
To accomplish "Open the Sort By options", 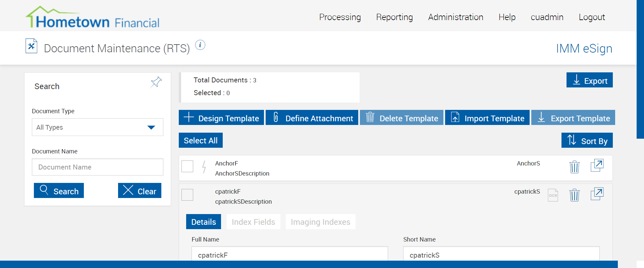I will pyautogui.click(x=587, y=140).
